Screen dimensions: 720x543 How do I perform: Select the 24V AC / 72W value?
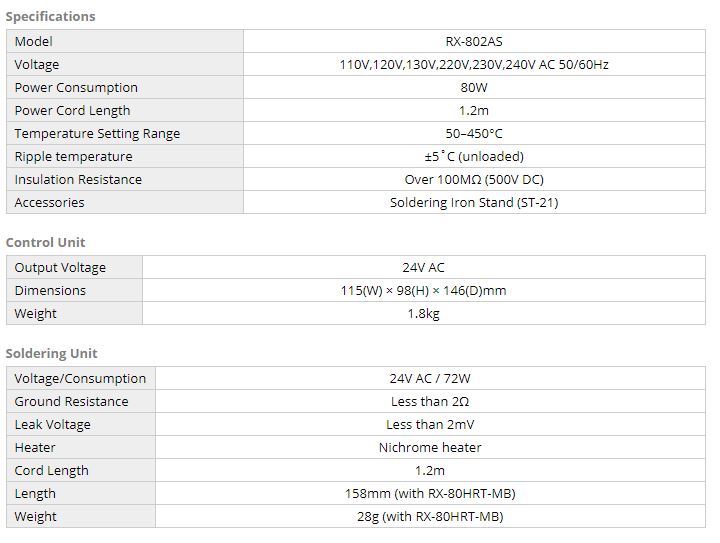[x=430, y=379]
